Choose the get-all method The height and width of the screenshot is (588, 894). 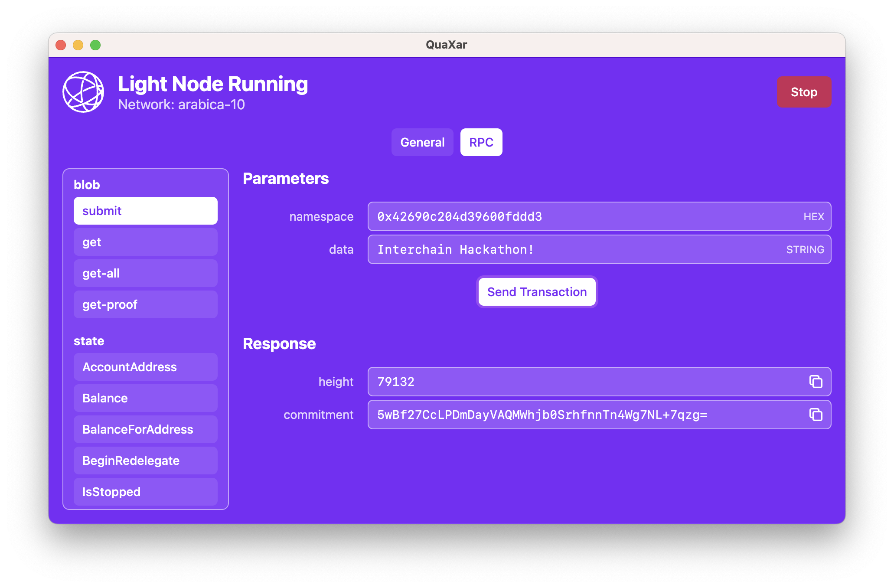click(x=145, y=273)
